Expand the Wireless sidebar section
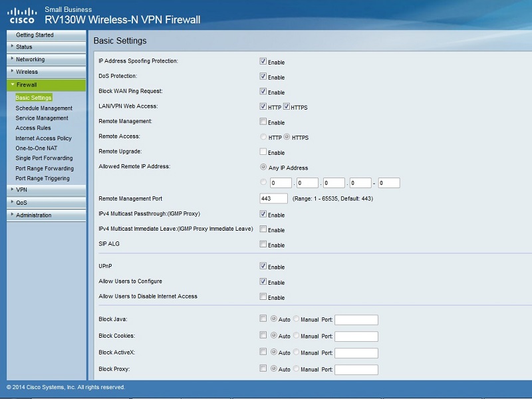Viewport: 532px width, 399px height. [x=27, y=72]
